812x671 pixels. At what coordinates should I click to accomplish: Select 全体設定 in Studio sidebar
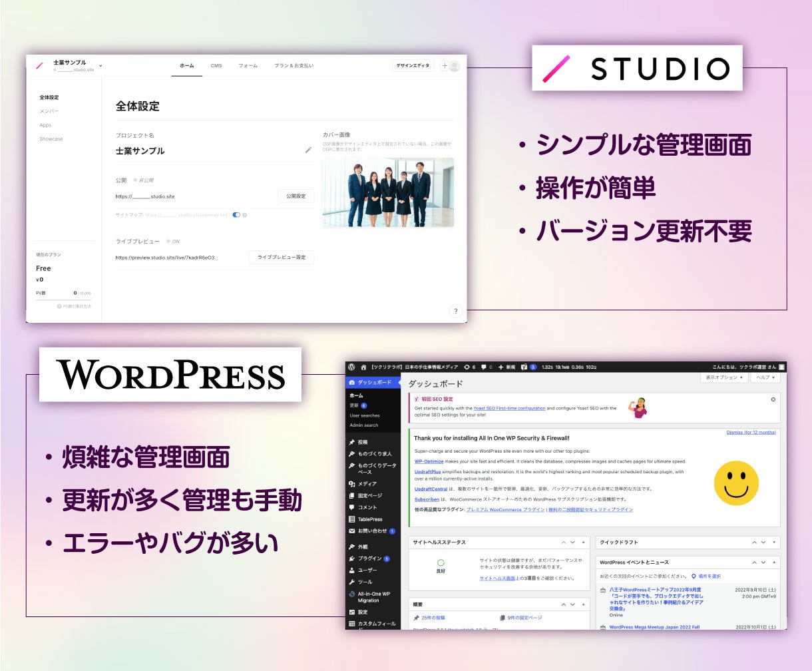coord(49,97)
